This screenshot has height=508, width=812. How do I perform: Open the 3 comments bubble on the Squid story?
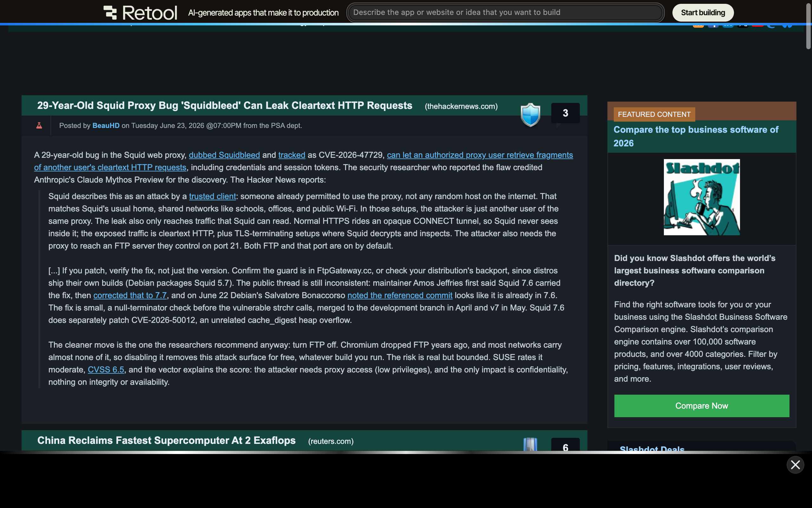(565, 113)
